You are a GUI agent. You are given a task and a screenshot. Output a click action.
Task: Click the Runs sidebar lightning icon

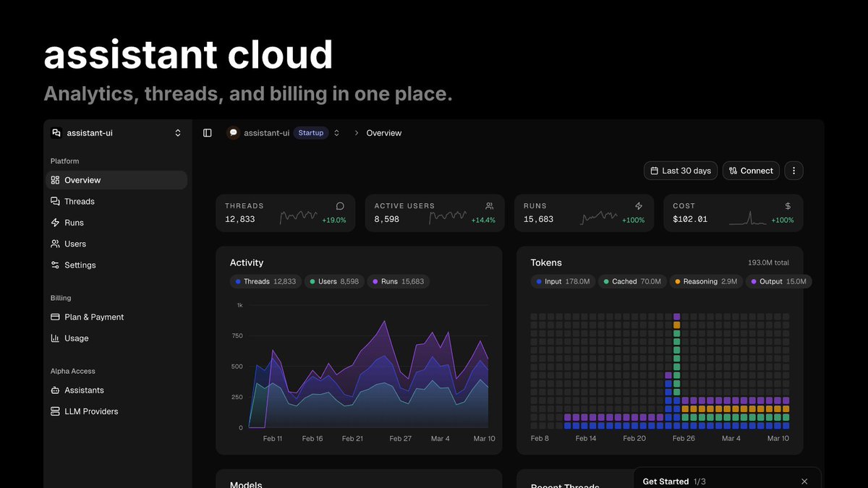coord(56,223)
